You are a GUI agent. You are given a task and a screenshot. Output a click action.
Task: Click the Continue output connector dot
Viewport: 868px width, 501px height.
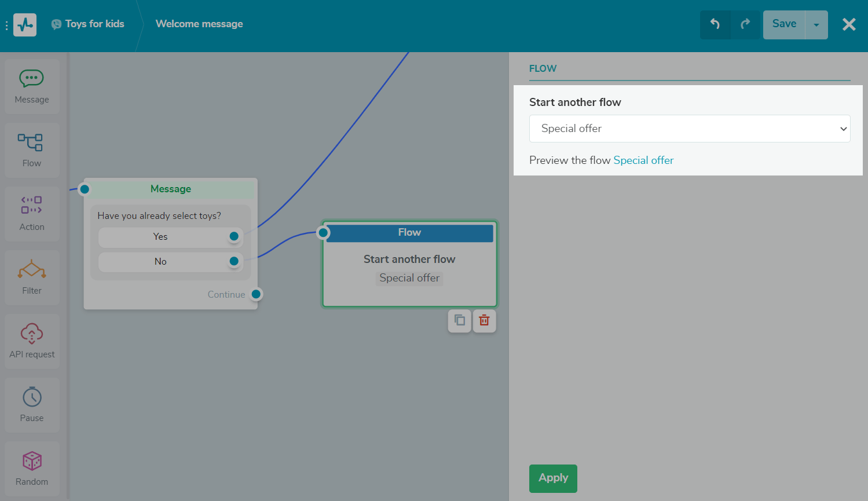coord(256,294)
